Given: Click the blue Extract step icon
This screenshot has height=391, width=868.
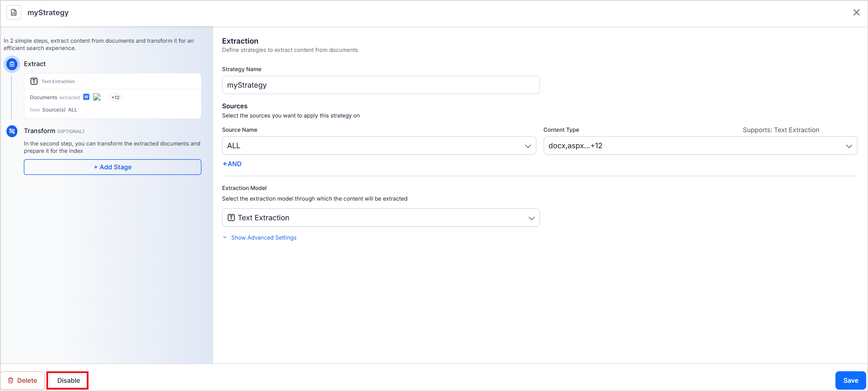Looking at the screenshot, I should 12,64.
